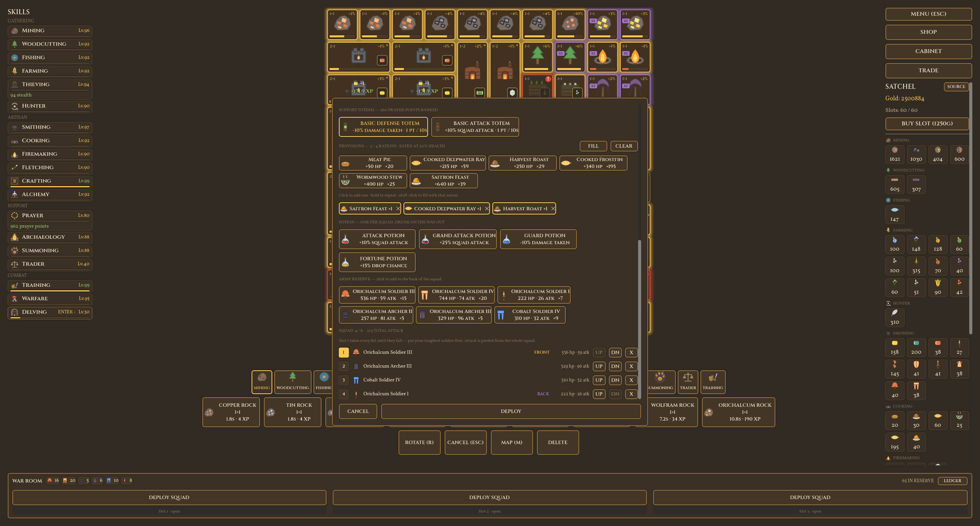The image size is (980, 526).
Task: Remove the Cooked Deepwater Ray ×1 chip
Action: tap(487, 208)
